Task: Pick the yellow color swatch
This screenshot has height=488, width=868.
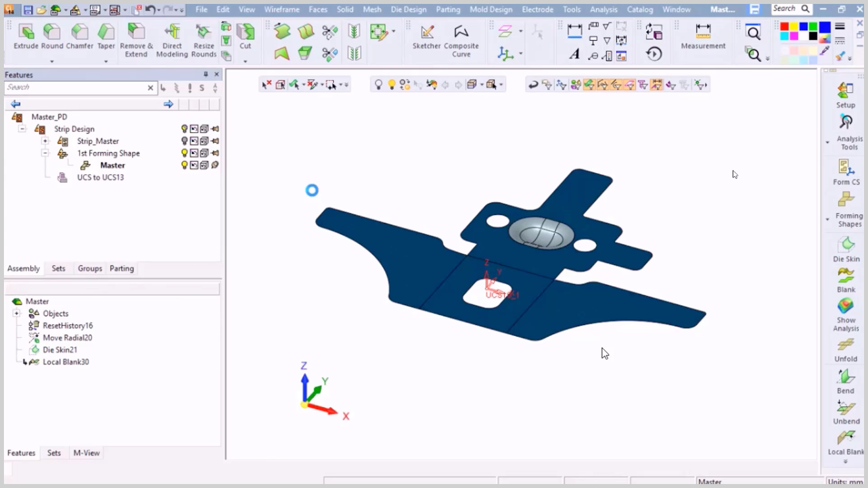Action: pos(794,27)
